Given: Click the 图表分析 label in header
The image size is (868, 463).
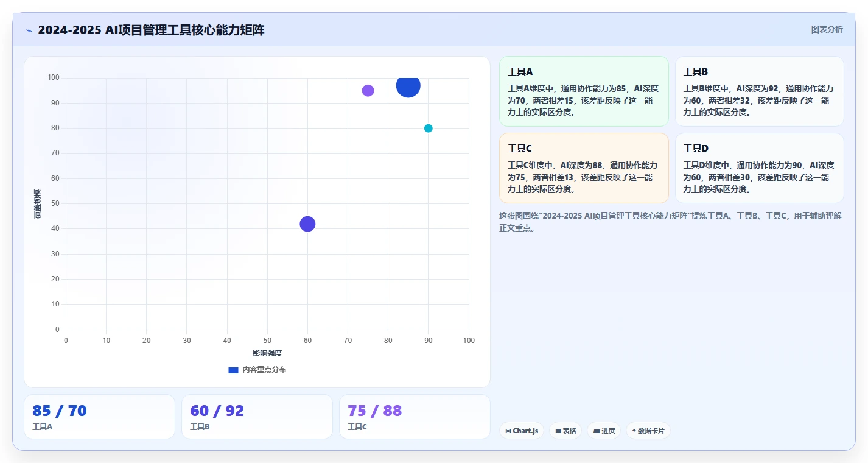Looking at the screenshot, I should (x=827, y=30).
